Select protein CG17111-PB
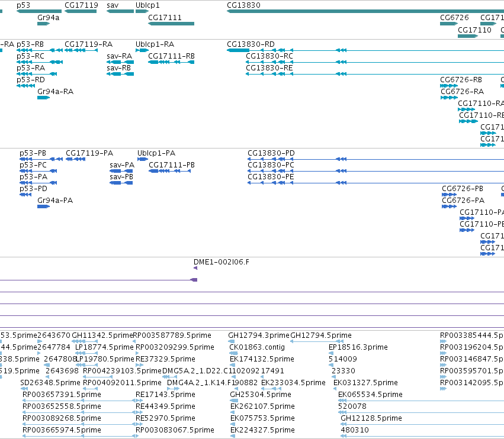504x439 pixels. click(172, 164)
